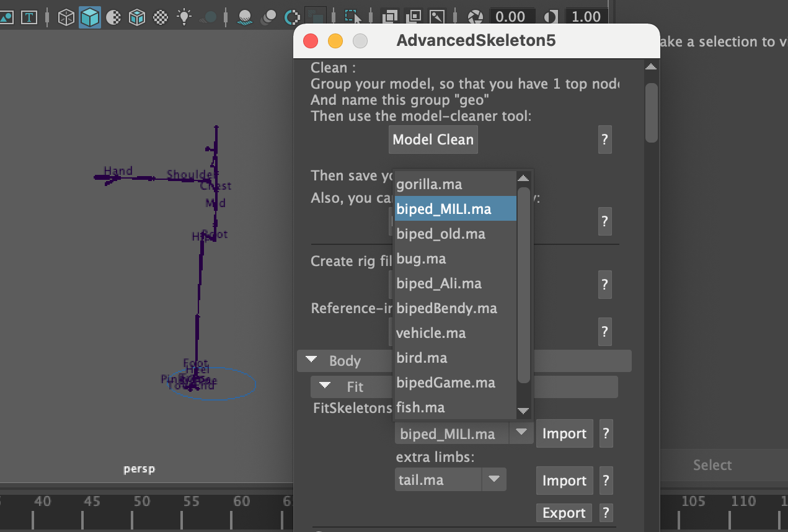This screenshot has width=788, height=532.
Task: Click the Exposure aperture icon
Action: tap(475, 17)
